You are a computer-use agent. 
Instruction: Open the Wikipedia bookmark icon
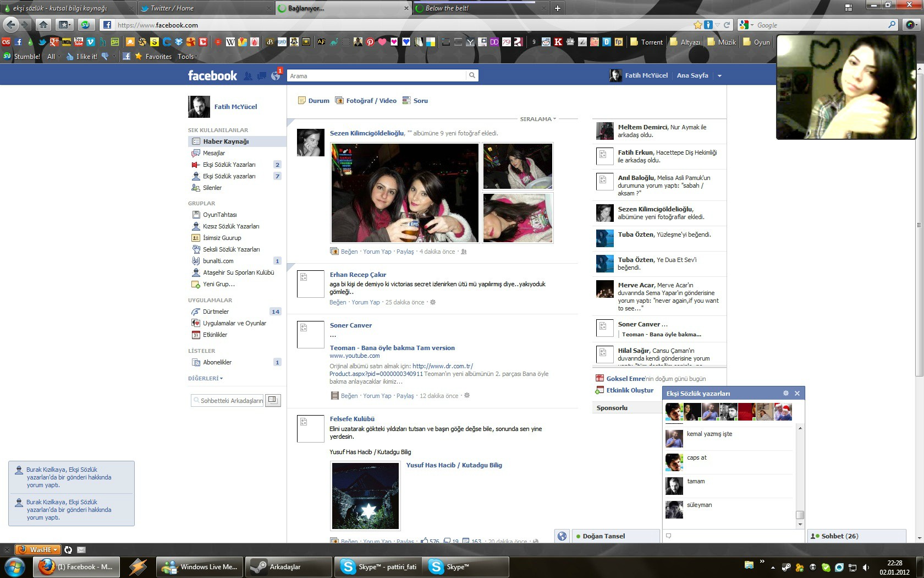click(230, 42)
